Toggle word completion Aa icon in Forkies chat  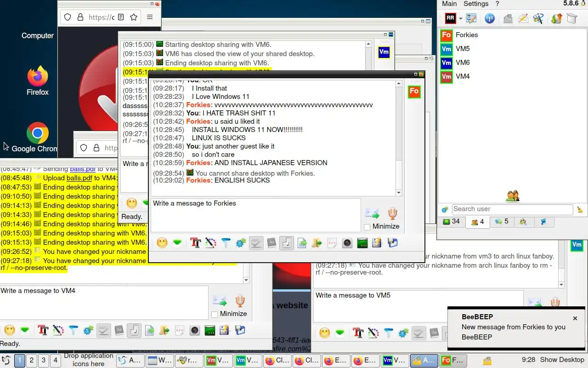271,243
